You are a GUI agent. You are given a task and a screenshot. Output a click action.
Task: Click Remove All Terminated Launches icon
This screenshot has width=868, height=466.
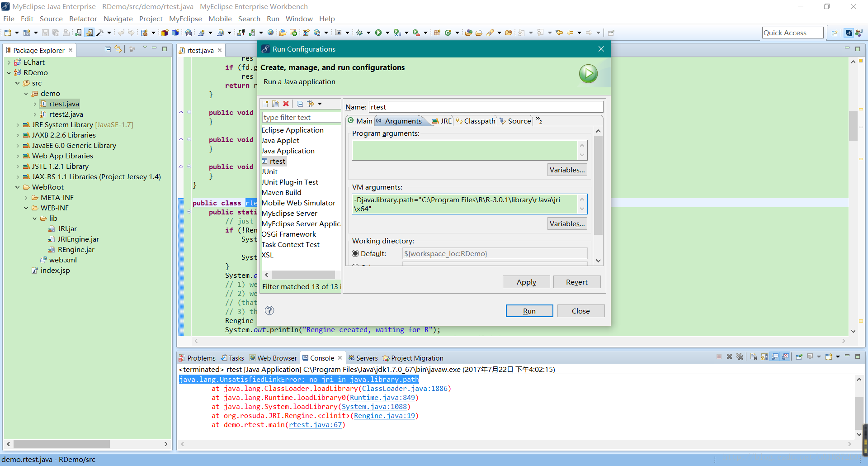(740, 357)
